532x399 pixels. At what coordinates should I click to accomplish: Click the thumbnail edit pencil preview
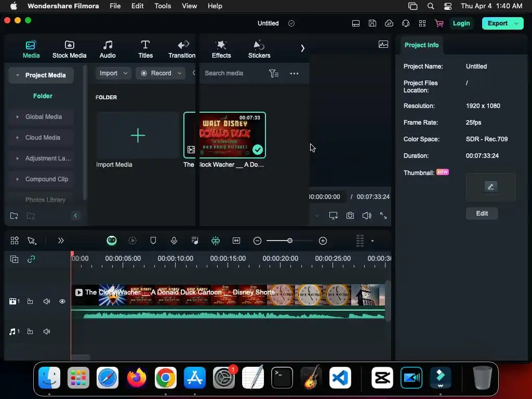tap(490, 187)
